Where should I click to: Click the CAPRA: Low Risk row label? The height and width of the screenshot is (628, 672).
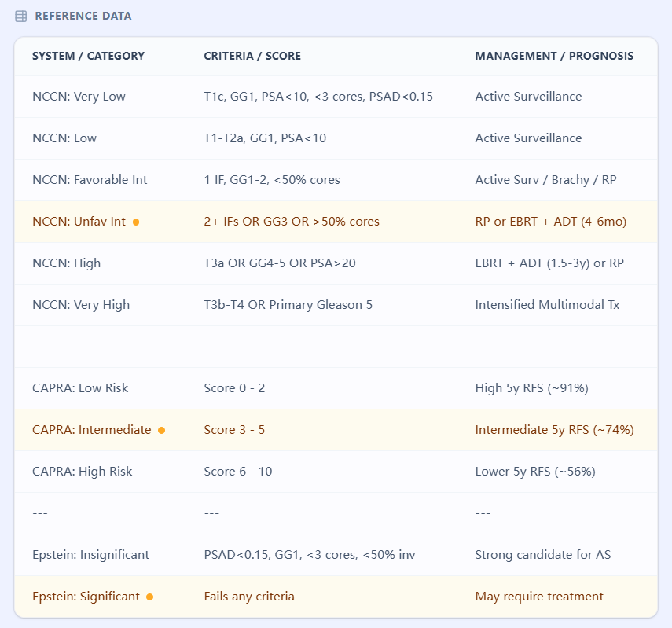coord(80,388)
